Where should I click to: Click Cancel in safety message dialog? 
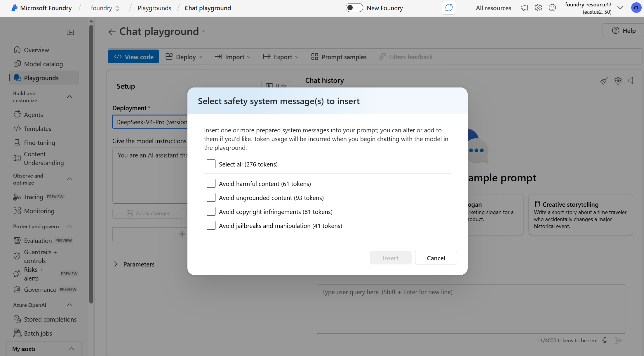436,258
